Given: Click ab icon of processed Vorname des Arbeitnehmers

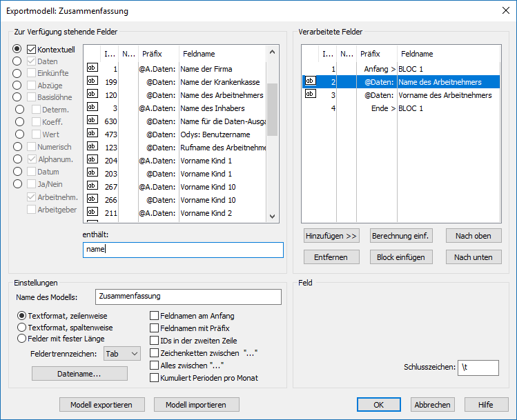Looking at the screenshot, I should pos(311,94).
